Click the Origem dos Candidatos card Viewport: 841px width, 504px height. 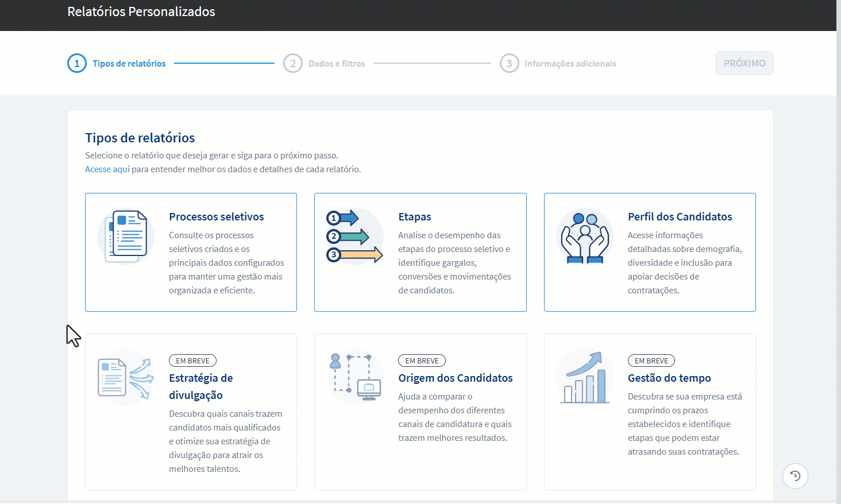[420, 412]
